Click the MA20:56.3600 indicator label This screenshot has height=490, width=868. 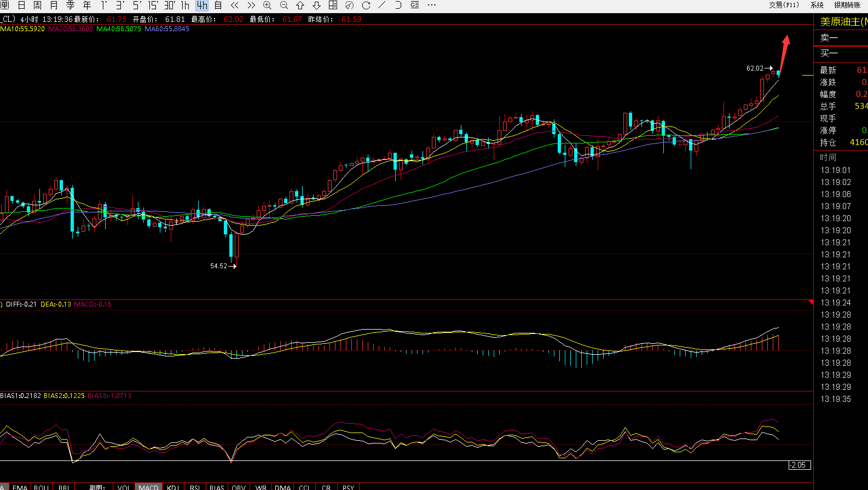pos(71,29)
